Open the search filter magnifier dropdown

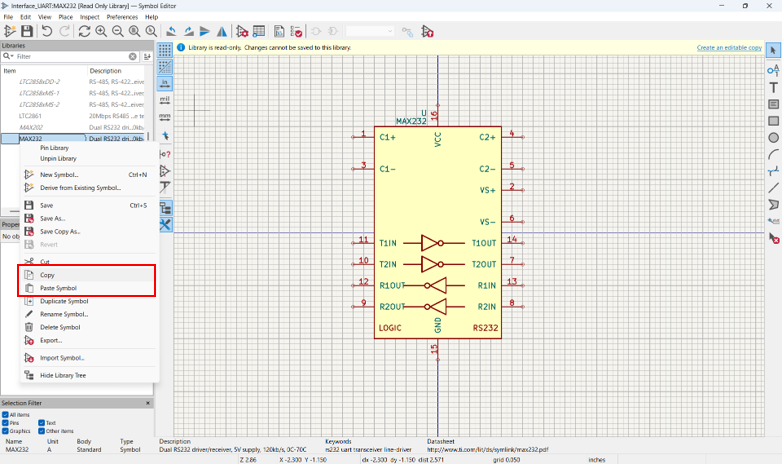[8, 56]
